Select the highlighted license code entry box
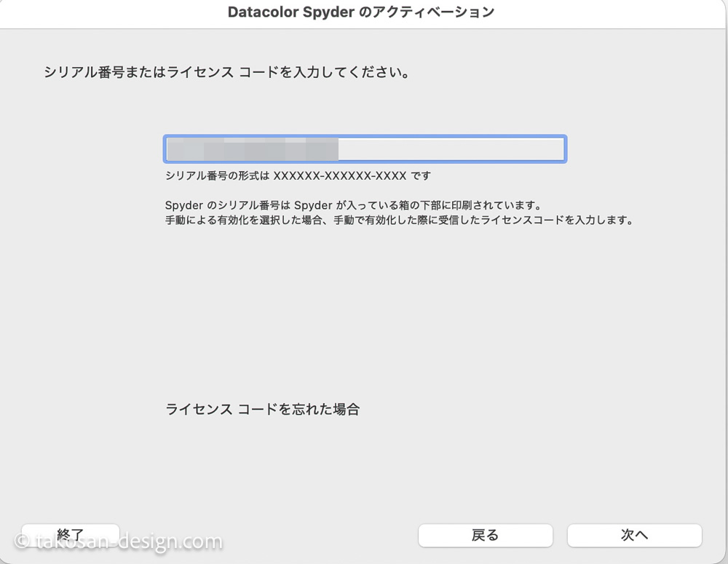Viewport: 728px width, 564px height. point(364,148)
